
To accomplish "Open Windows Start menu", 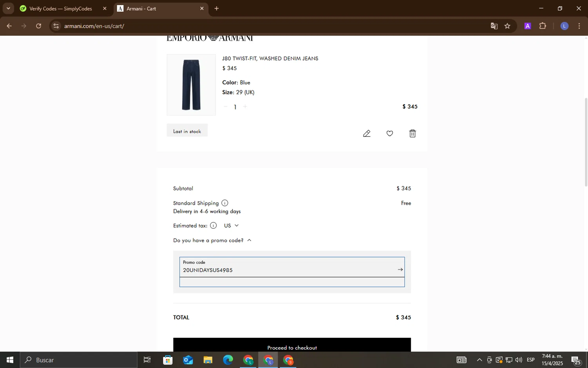I will pos(10,360).
